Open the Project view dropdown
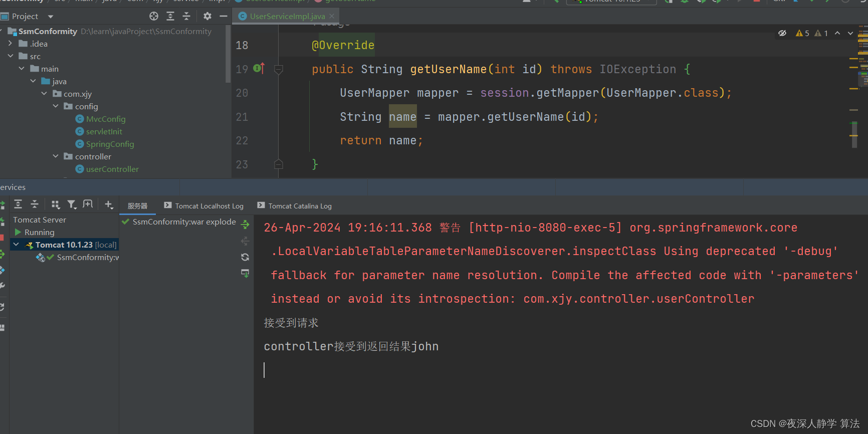The image size is (868, 434). pyautogui.click(x=51, y=17)
